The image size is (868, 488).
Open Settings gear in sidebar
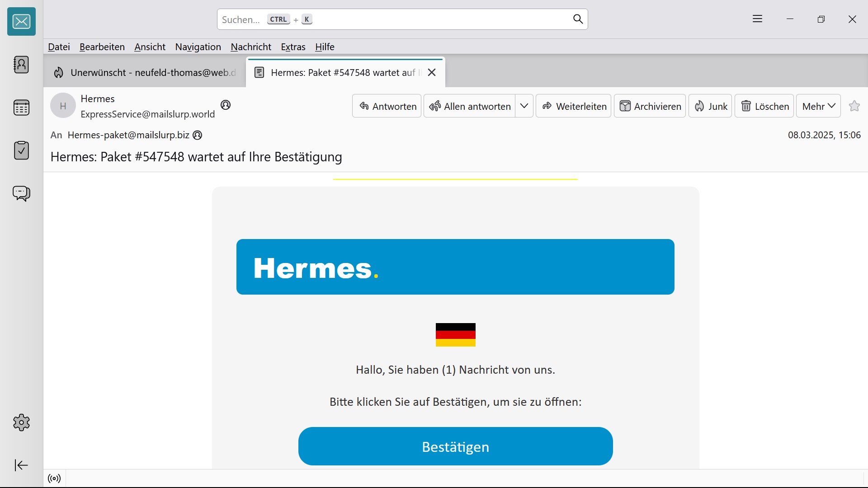point(21,422)
